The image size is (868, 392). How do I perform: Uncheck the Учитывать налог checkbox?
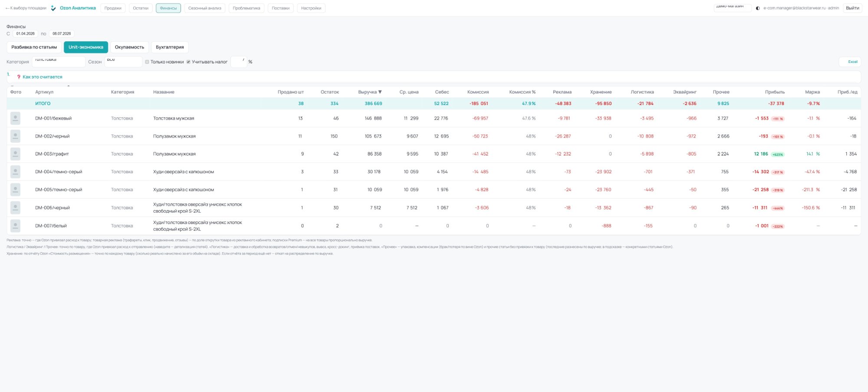189,62
